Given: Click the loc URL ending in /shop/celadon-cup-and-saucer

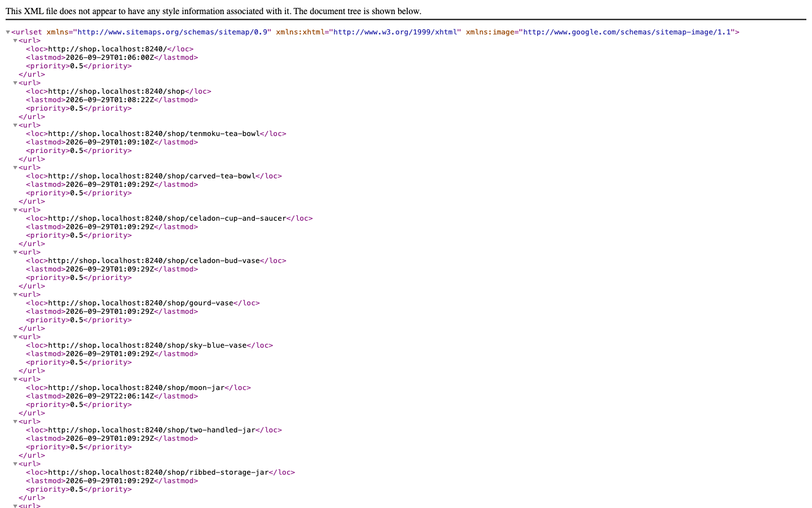Looking at the screenshot, I should click(x=167, y=218).
